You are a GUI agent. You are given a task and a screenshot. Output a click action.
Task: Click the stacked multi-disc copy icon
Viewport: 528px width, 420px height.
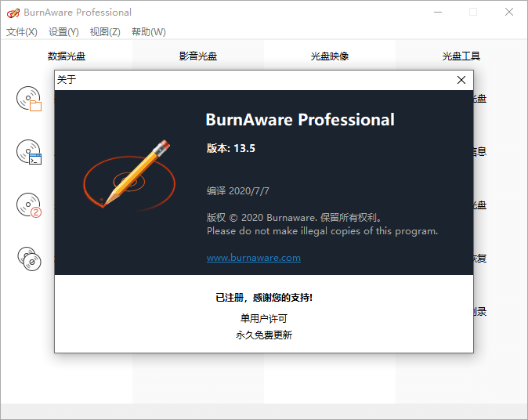(29, 258)
